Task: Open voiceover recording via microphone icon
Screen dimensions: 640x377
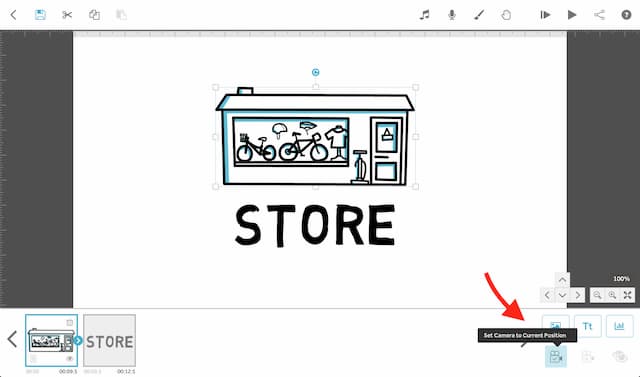Action: (451, 15)
